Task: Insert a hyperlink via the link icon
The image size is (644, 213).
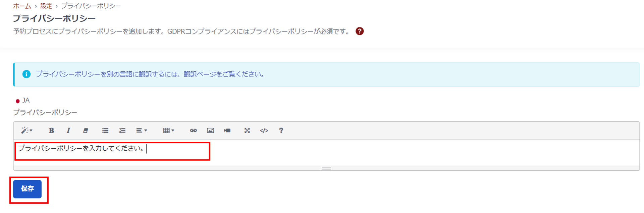Action: pyautogui.click(x=193, y=131)
